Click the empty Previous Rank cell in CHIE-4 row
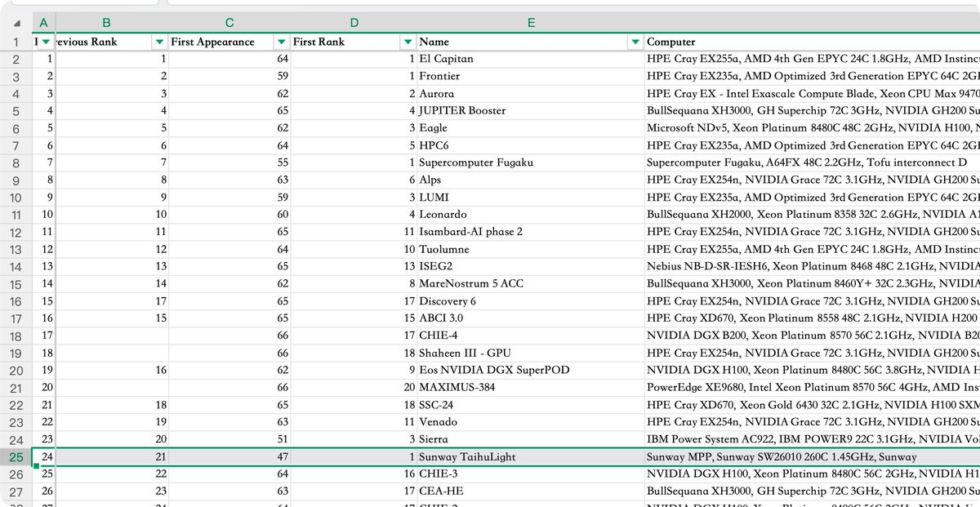Viewport: 980px width, 507px height. point(112,336)
